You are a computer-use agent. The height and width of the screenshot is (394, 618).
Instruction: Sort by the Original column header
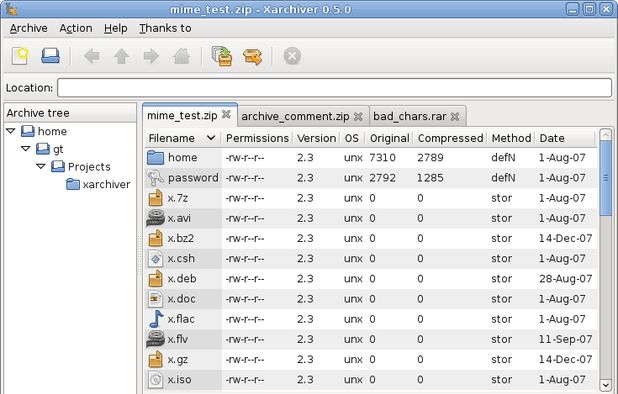(x=389, y=138)
